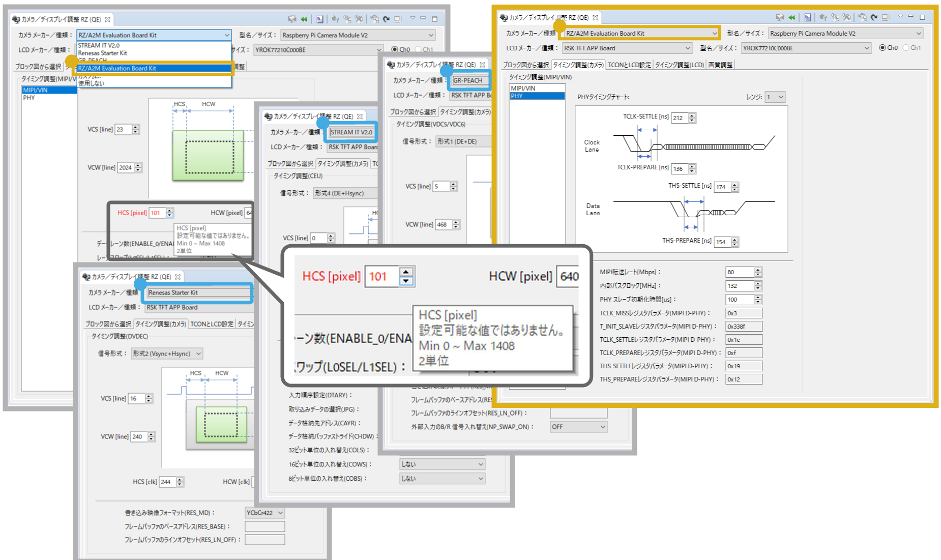941x560 pixels.
Task: Open view menu triangle in top-left window toolbar
Action: 413,19
